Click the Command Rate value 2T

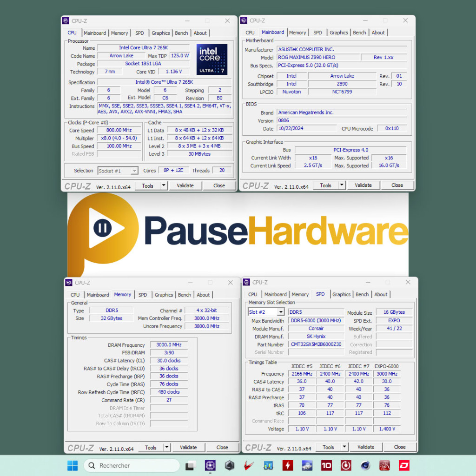pyautogui.click(x=169, y=400)
